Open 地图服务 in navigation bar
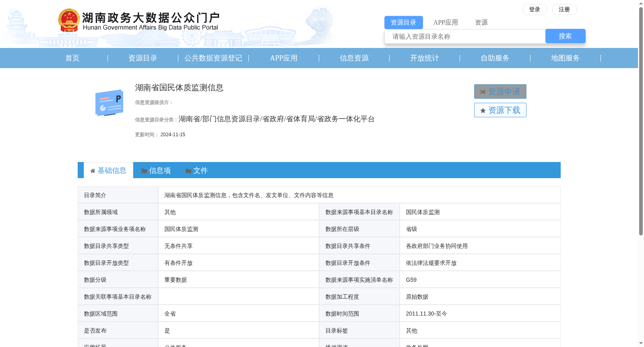Screen dimensions: 644x347 click(x=566, y=58)
